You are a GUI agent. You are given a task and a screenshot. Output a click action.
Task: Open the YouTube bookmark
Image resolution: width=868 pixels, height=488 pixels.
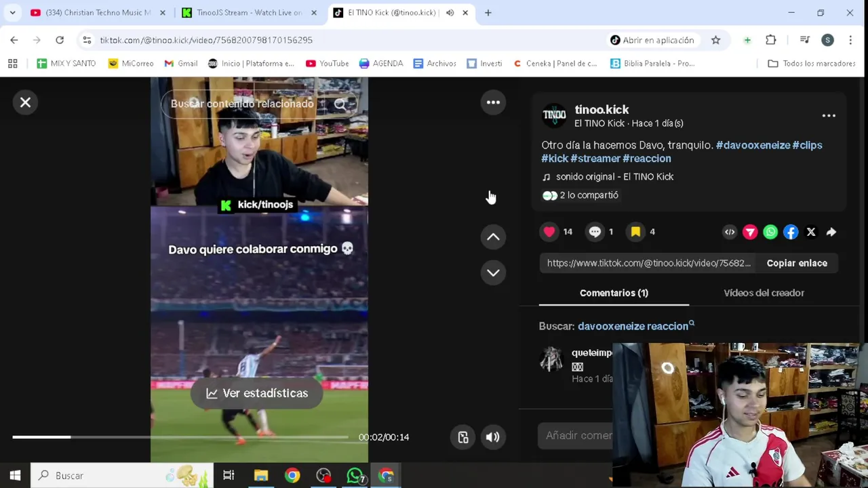(327, 64)
